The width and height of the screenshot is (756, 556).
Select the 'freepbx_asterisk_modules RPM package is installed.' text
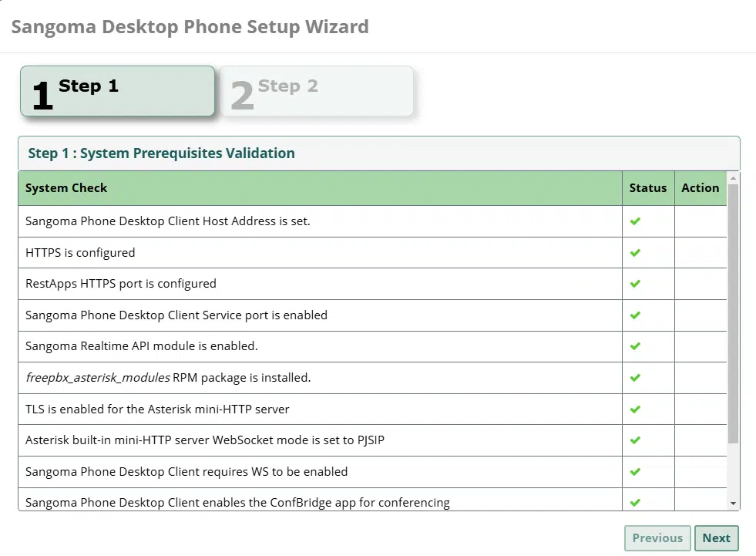point(168,377)
